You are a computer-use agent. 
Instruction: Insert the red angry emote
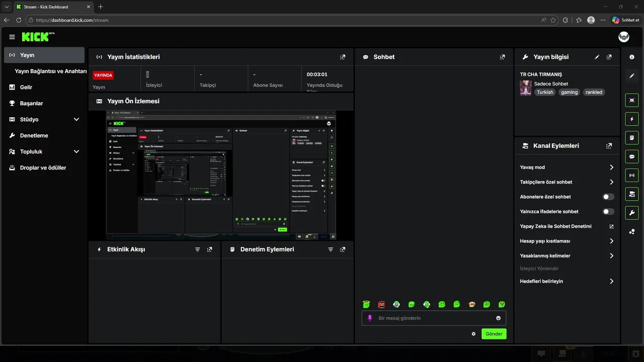(381, 304)
